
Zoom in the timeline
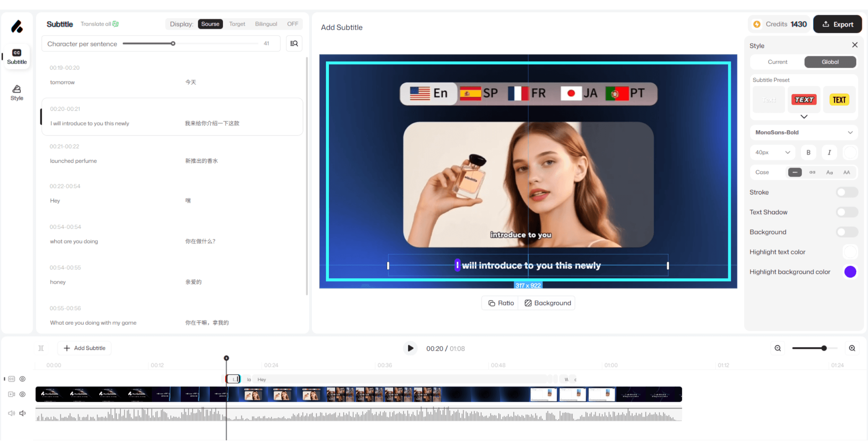(852, 348)
